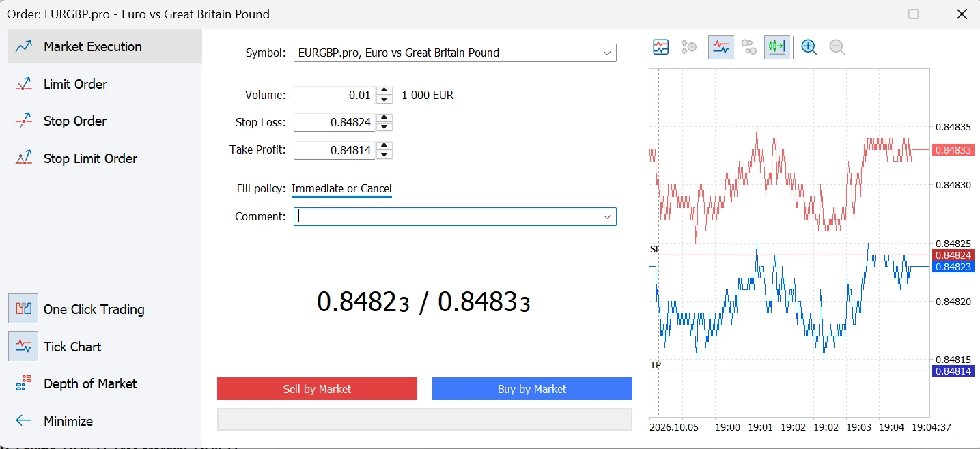Screen dimensions: 980x449
Task: Click the TP label on chart
Action: [655, 366]
